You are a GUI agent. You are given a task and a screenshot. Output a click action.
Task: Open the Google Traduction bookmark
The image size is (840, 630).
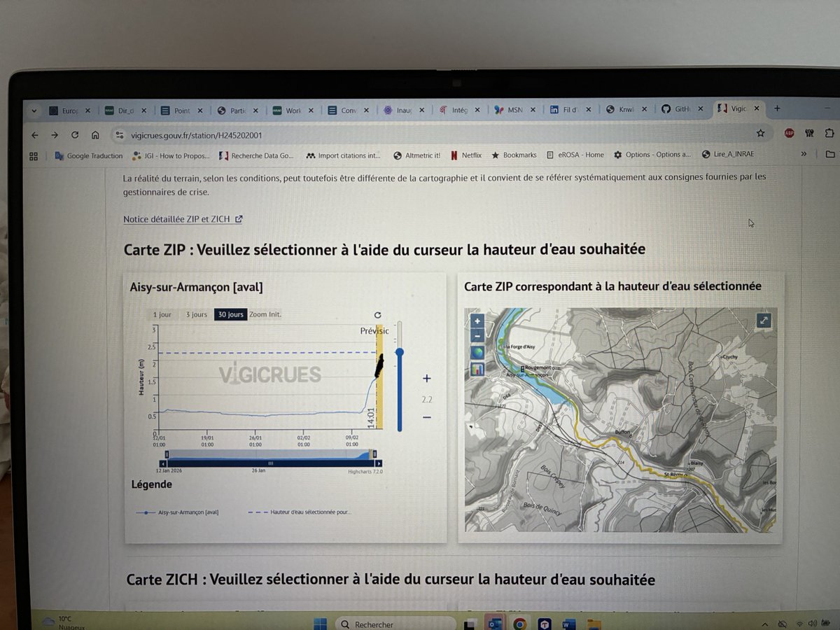(x=88, y=155)
